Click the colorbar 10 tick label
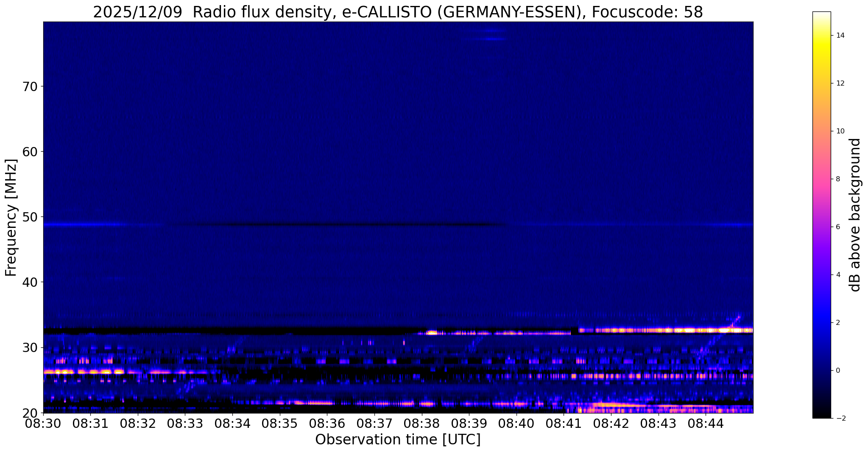This screenshot has width=868, height=452. 840,131
